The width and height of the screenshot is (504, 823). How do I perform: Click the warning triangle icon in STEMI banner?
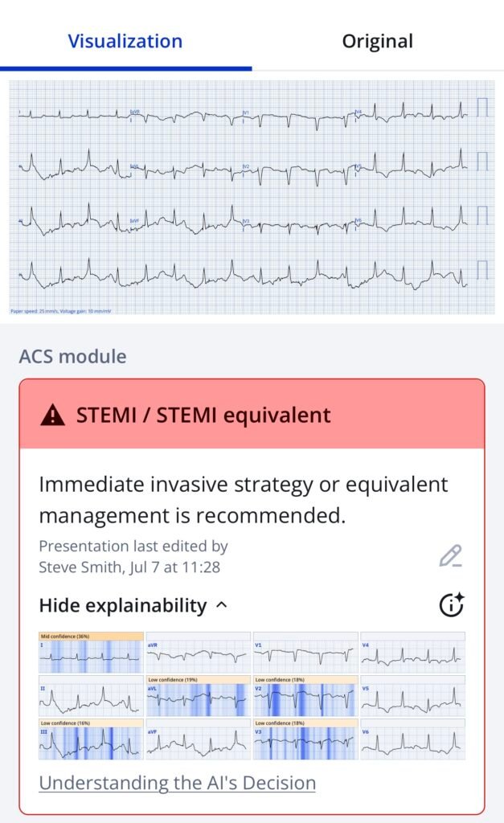coord(53,416)
